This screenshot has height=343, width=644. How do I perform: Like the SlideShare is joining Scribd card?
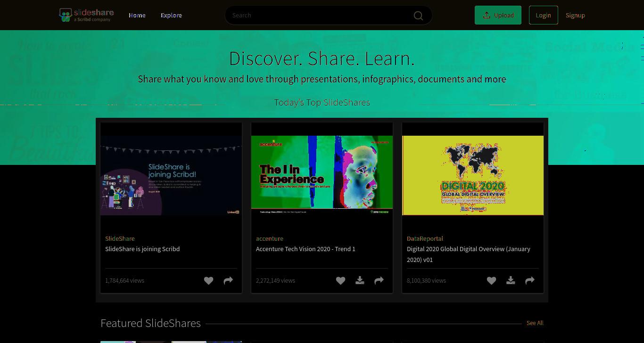208,281
